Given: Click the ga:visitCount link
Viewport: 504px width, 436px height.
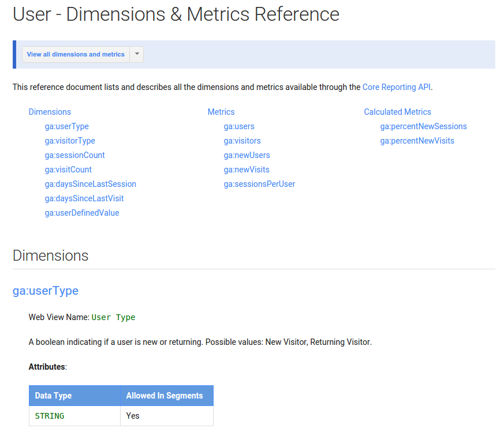Looking at the screenshot, I should (x=68, y=170).
